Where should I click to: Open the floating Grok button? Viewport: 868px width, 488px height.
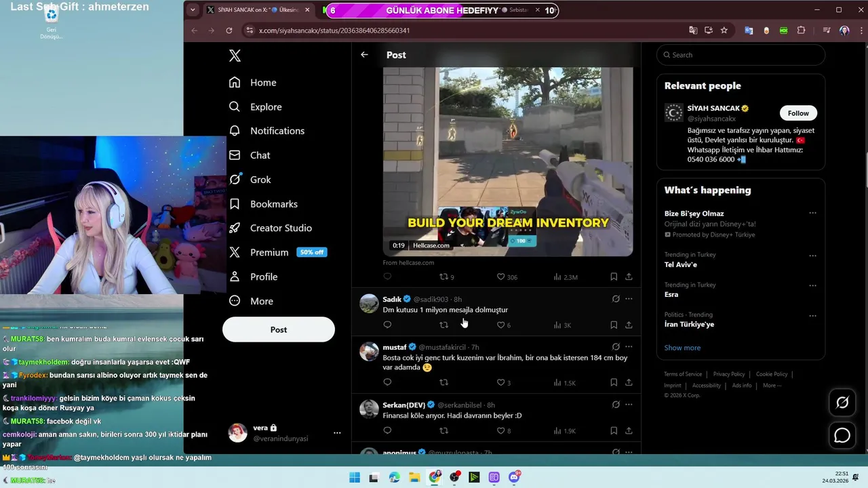(x=842, y=403)
